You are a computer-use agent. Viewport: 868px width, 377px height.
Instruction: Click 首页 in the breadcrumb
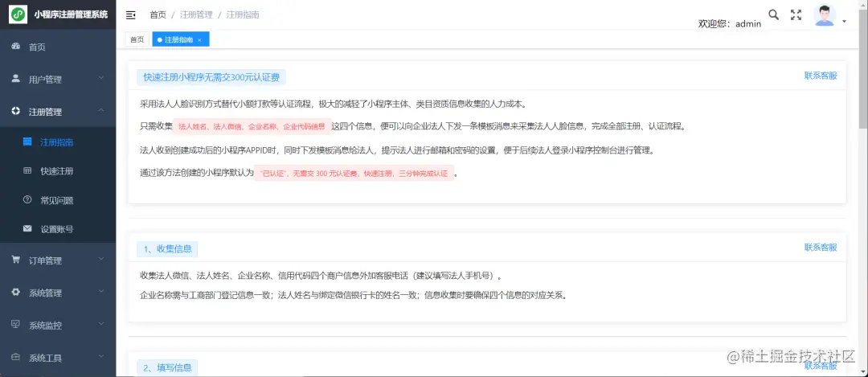(x=158, y=15)
